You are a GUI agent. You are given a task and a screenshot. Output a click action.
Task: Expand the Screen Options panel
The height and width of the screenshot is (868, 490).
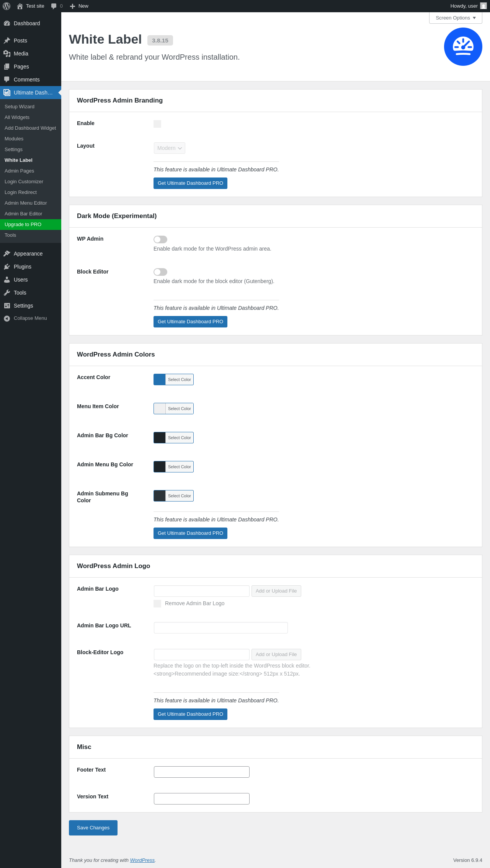[x=456, y=18]
